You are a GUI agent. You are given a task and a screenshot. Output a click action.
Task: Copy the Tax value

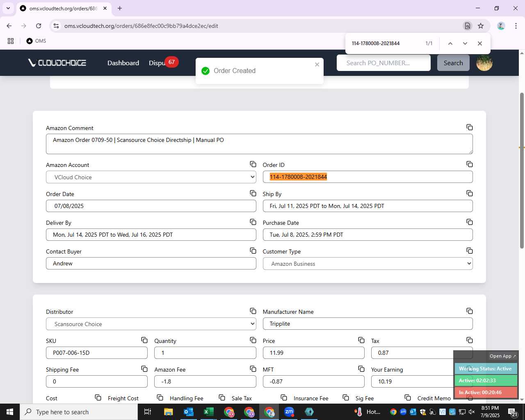tap(470, 340)
